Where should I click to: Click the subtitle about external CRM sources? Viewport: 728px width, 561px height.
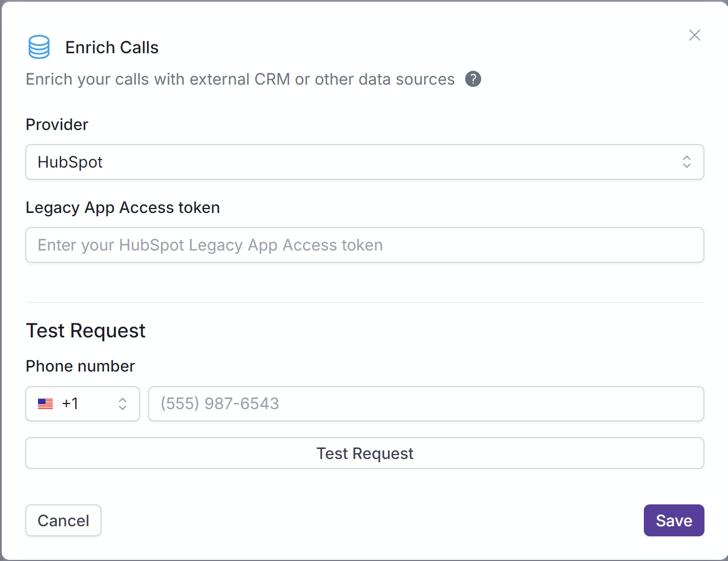[240, 80]
